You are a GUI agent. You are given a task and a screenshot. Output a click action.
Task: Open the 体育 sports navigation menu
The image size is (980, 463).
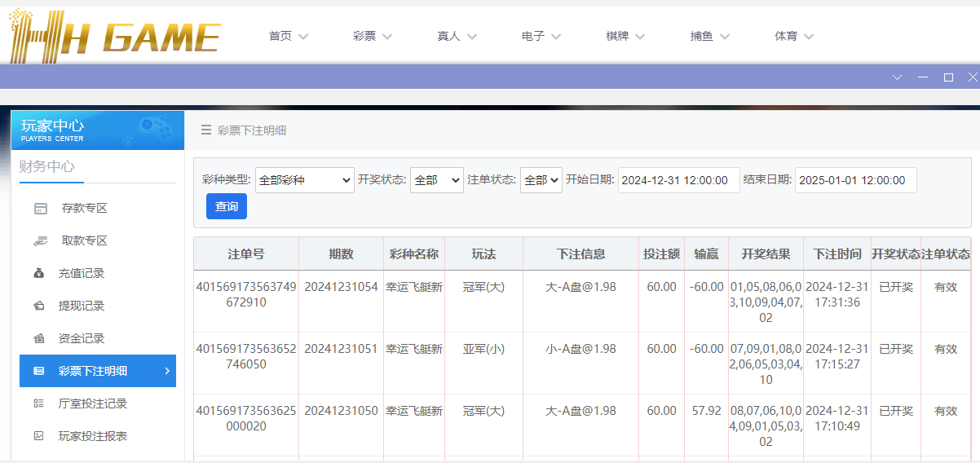click(x=794, y=36)
